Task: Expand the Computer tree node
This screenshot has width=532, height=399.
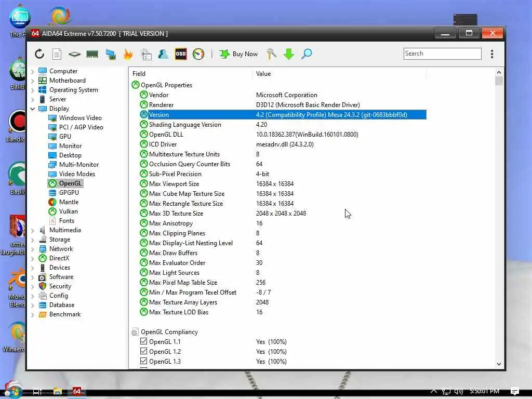Action: click(33, 71)
